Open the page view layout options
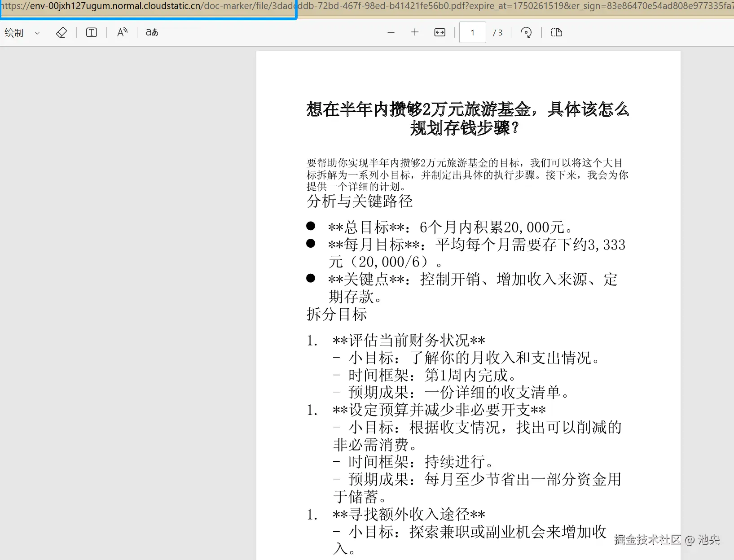The image size is (734, 560). 556,32
